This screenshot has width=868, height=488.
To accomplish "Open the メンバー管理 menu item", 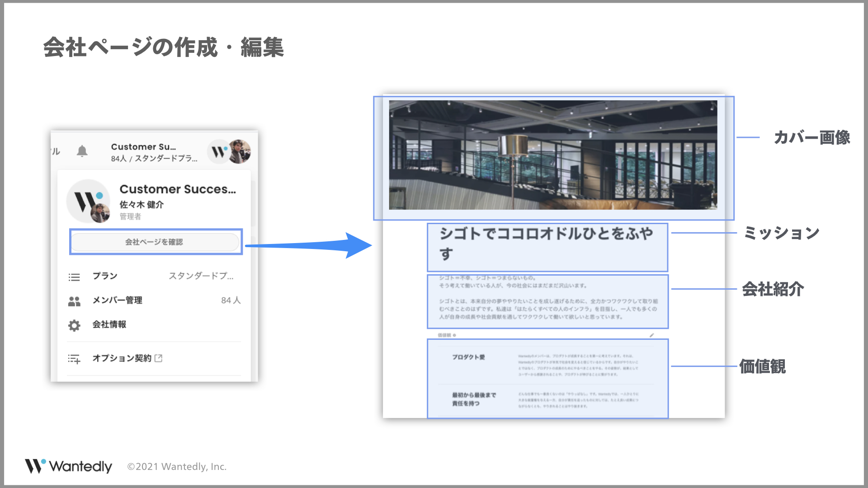I will (x=117, y=300).
